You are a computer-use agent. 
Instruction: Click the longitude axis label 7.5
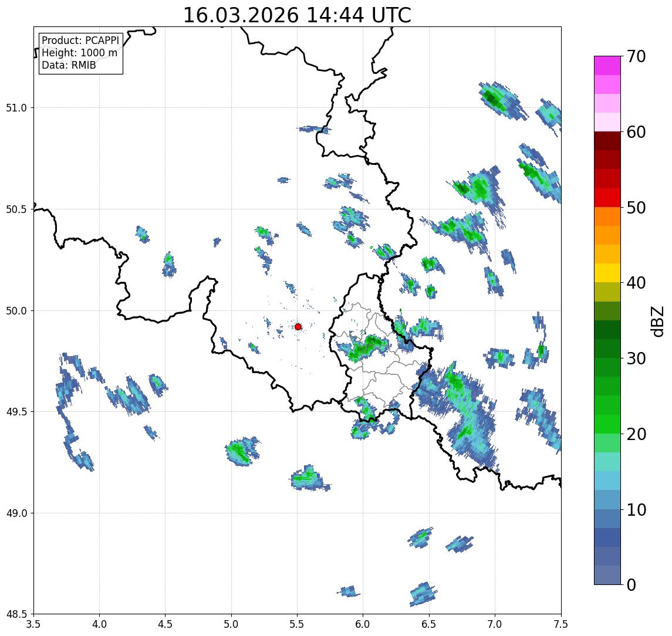(561, 624)
